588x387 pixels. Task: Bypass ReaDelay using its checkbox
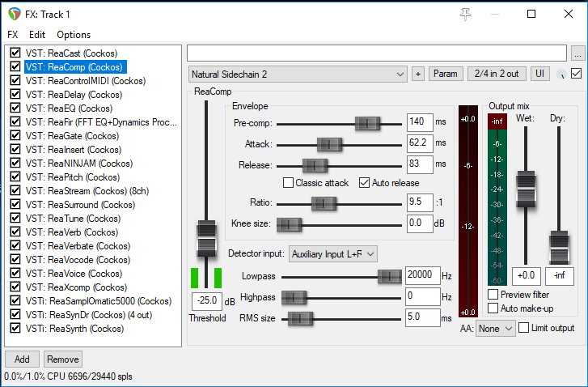[15, 94]
